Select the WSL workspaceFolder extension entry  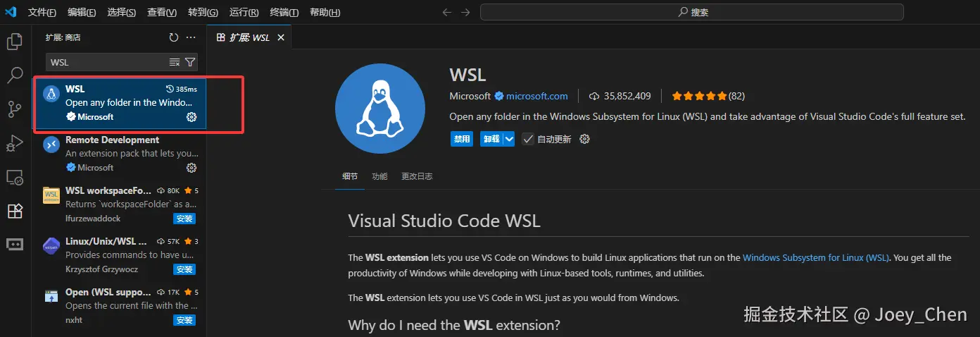coord(120,204)
